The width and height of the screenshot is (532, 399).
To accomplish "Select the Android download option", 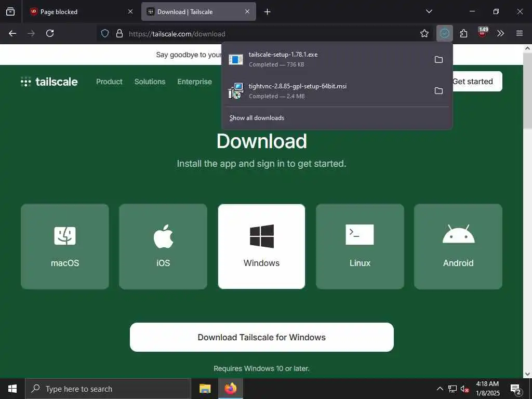I will [458, 247].
